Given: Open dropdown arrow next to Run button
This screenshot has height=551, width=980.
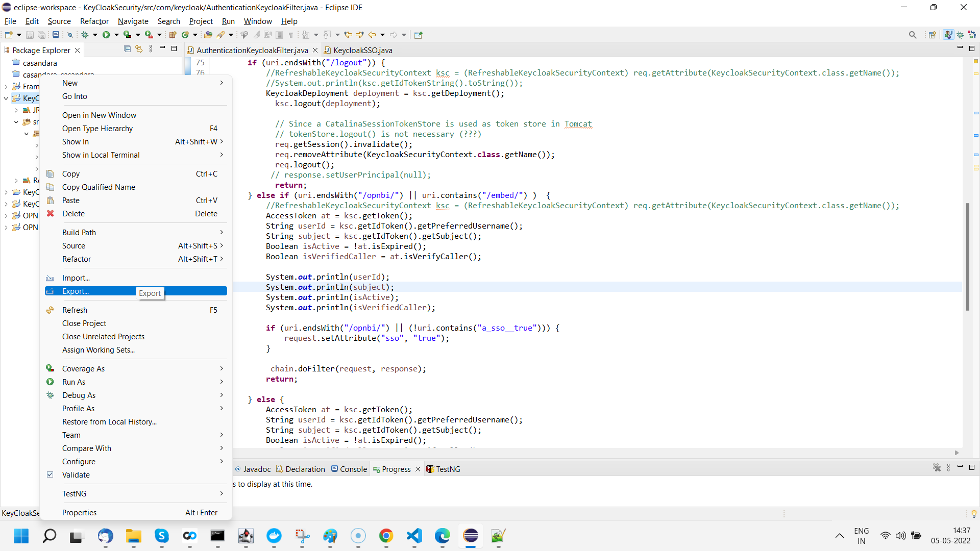Looking at the screenshot, I should (116, 35).
